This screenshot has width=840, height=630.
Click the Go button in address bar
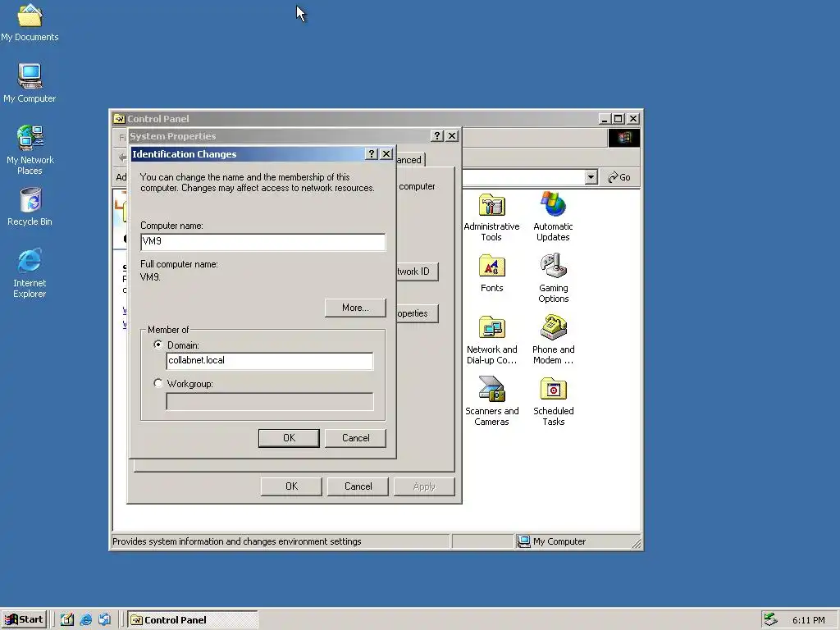619,177
